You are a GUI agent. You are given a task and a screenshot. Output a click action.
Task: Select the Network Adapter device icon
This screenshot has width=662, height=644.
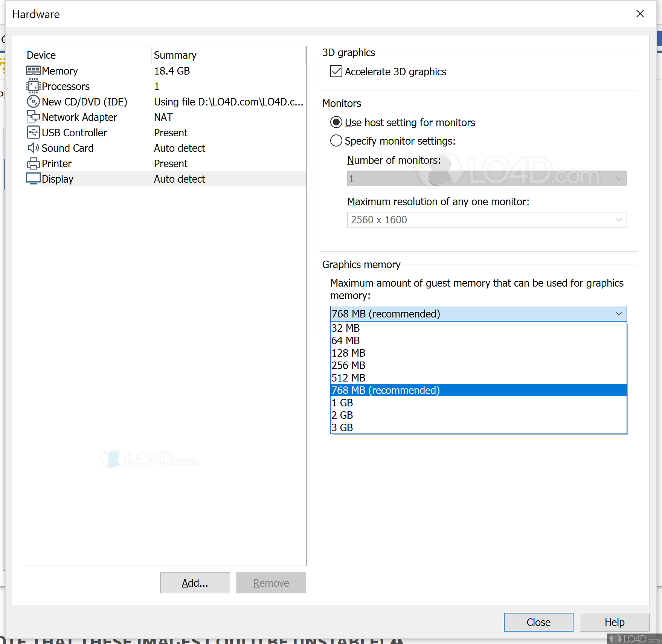[33, 117]
